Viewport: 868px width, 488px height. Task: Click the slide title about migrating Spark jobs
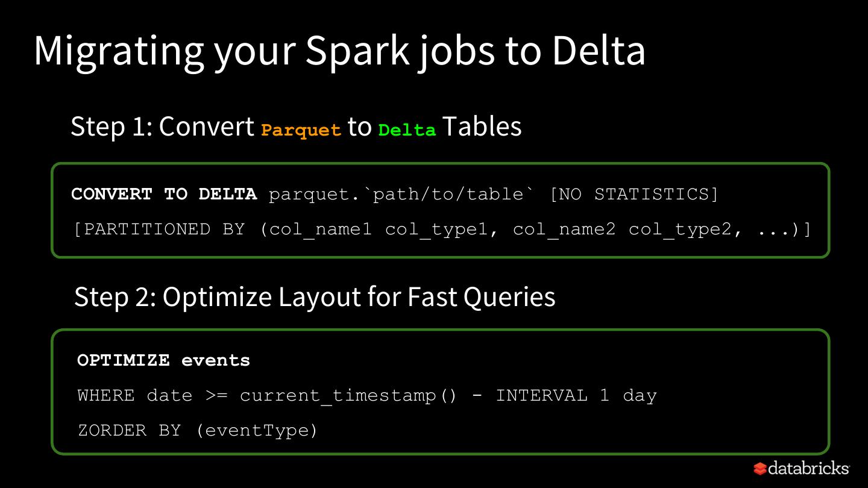point(339,51)
